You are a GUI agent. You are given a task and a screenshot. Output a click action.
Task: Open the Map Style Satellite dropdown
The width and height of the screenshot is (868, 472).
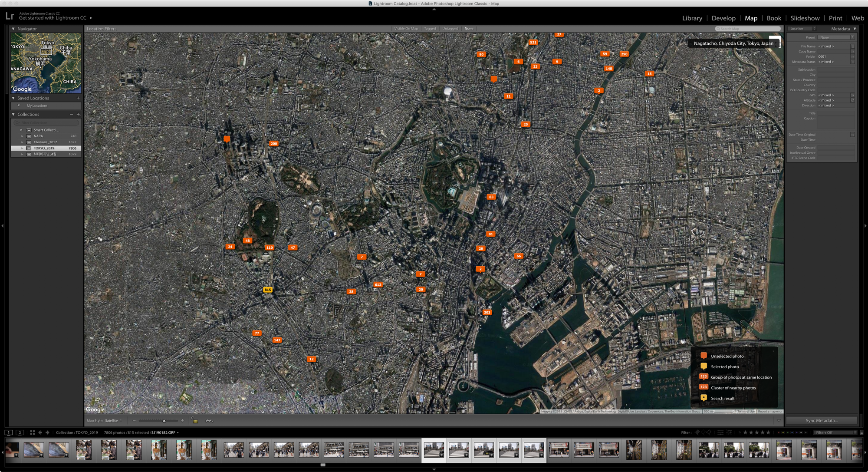coord(113,420)
